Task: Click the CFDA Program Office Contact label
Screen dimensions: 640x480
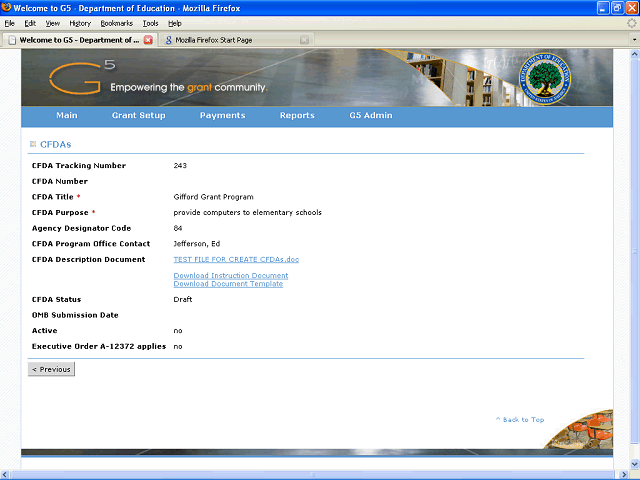Action: tap(91, 244)
